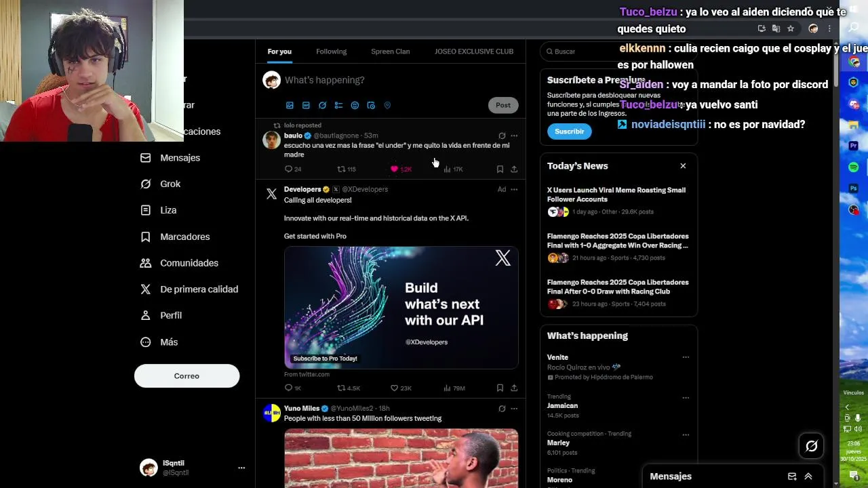
Task: Like the Developers ad with 23K likes
Action: 401,388
